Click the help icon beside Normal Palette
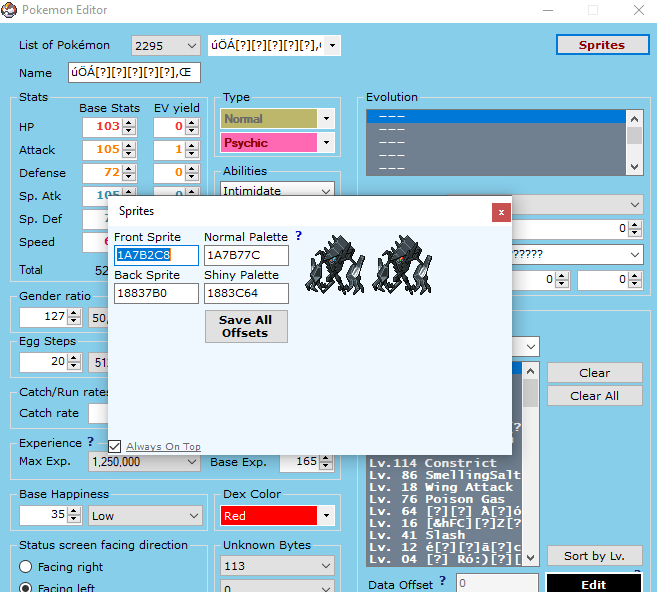The image size is (657, 592). point(298,237)
